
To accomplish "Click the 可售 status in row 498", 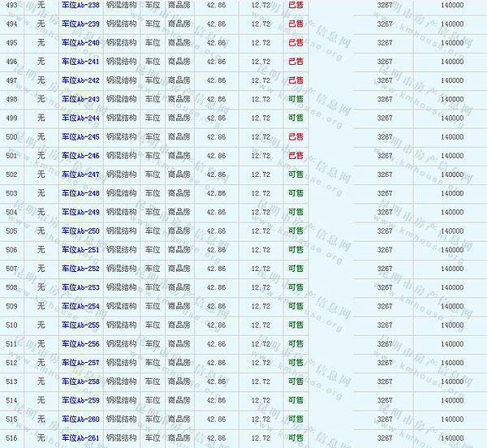I will coord(295,99).
